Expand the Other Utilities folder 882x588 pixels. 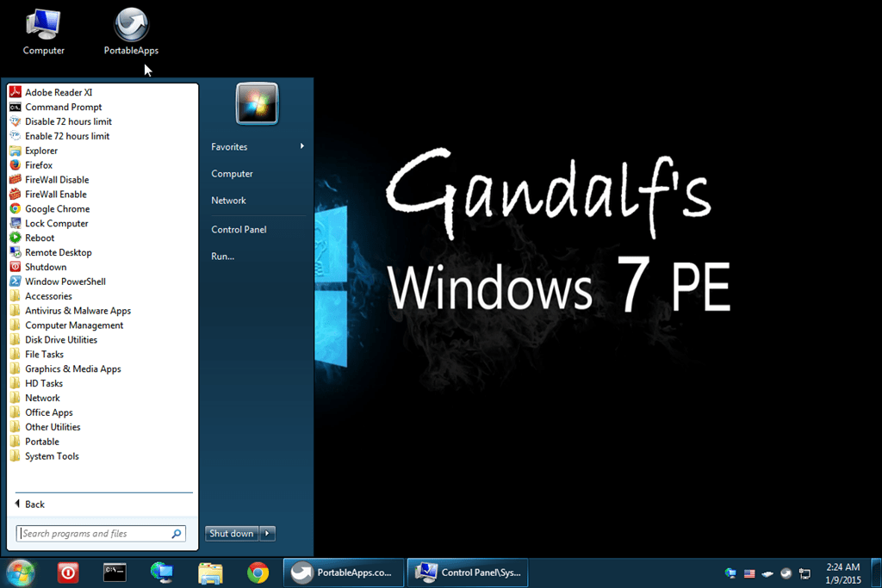pos(45,427)
